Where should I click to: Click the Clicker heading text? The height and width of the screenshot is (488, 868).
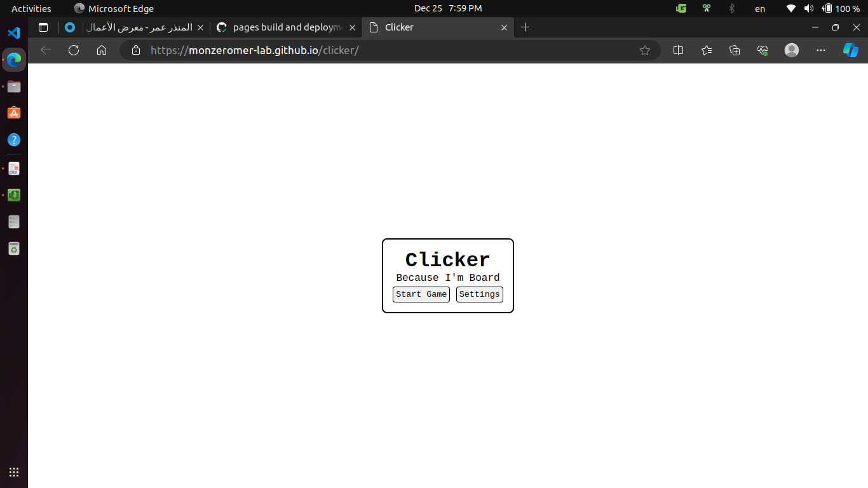pyautogui.click(x=448, y=259)
